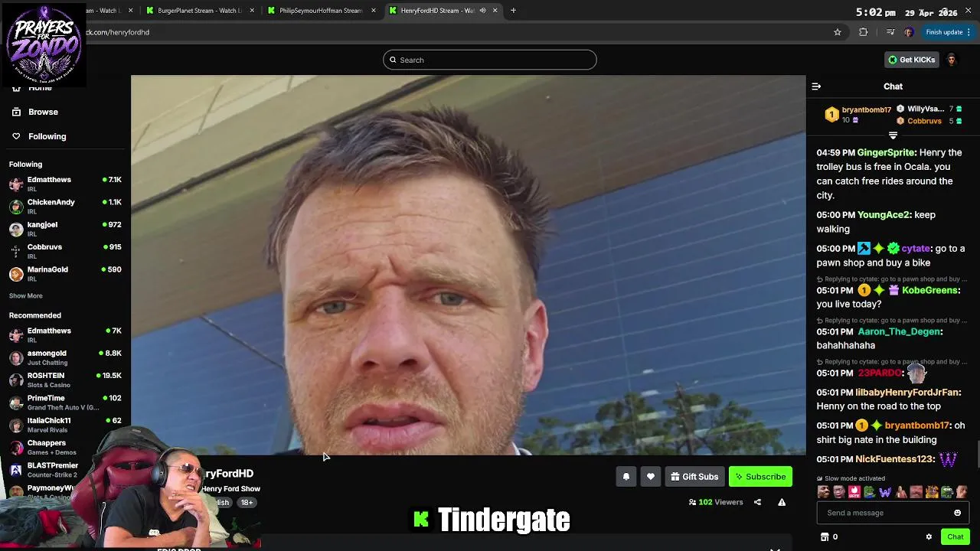Open the Finish update menu dots
Viewport: 980px width, 551px height.
click(969, 32)
